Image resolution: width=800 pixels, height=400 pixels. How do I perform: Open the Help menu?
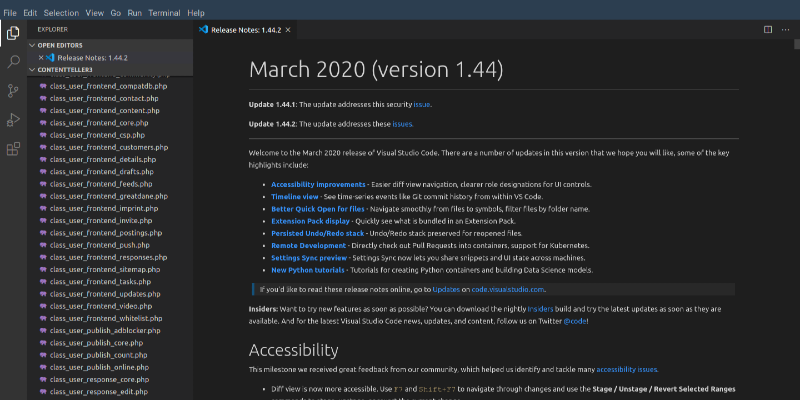(x=196, y=13)
